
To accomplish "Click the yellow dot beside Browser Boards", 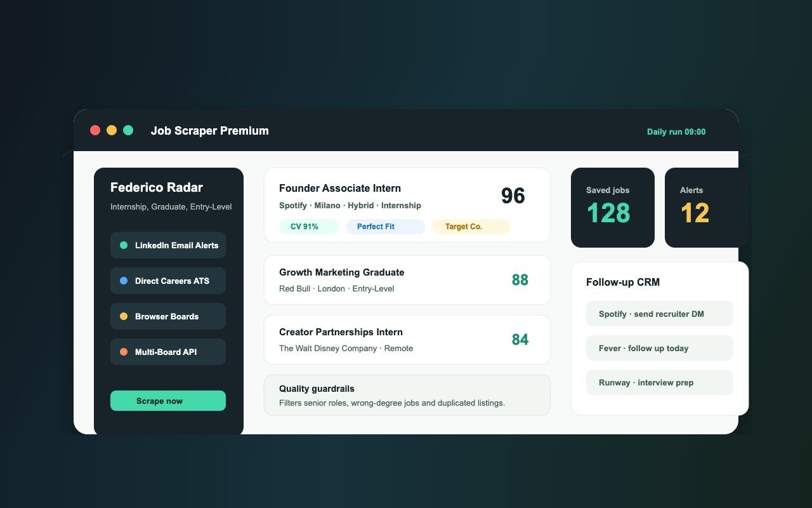I will point(124,316).
